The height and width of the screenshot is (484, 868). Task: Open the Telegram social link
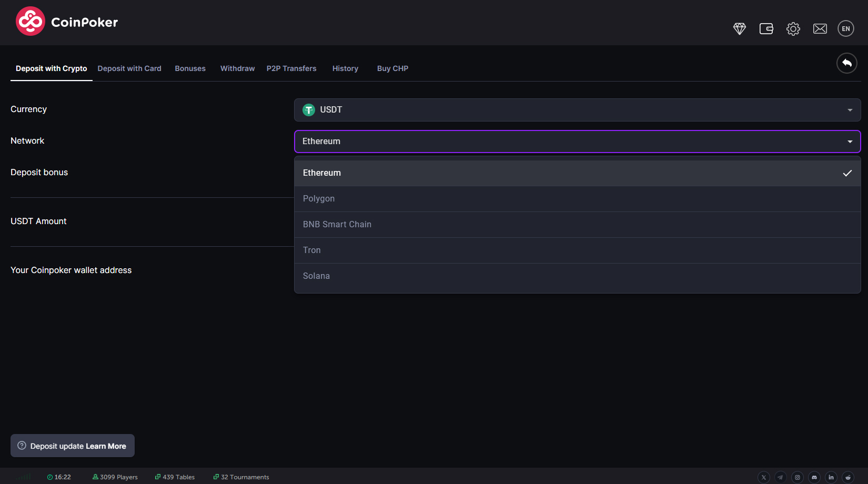pos(781,477)
